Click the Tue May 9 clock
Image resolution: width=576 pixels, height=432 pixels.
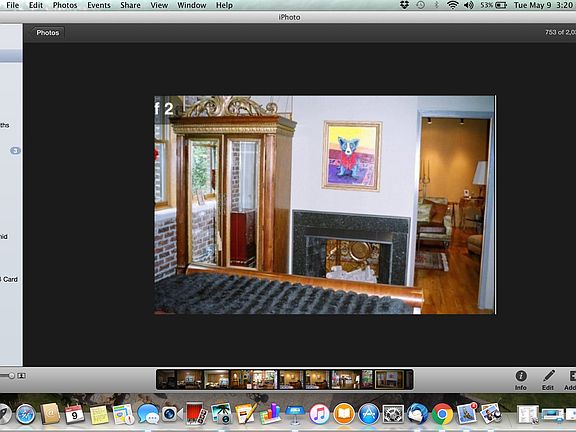coord(544,5)
